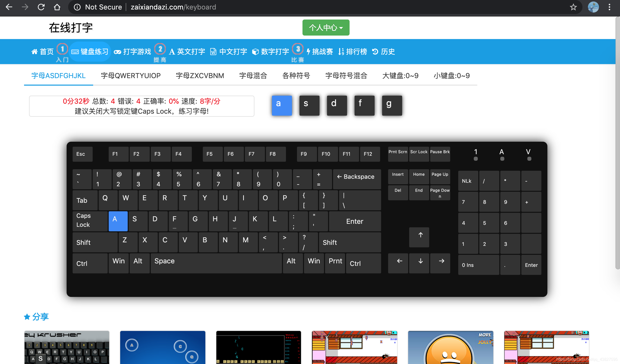Open the Key Krusher game thumbnail
The image size is (620, 364).
pyautogui.click(x=67, y=347)
